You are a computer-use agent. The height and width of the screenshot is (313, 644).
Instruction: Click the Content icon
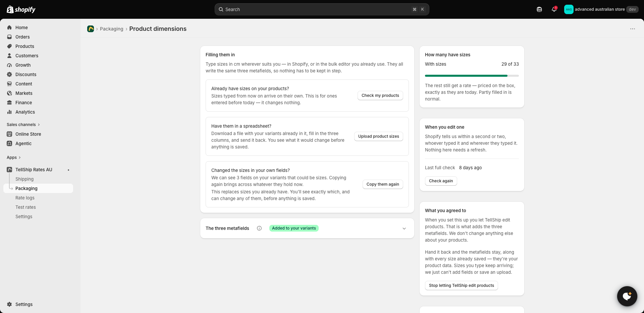[9, 84]
